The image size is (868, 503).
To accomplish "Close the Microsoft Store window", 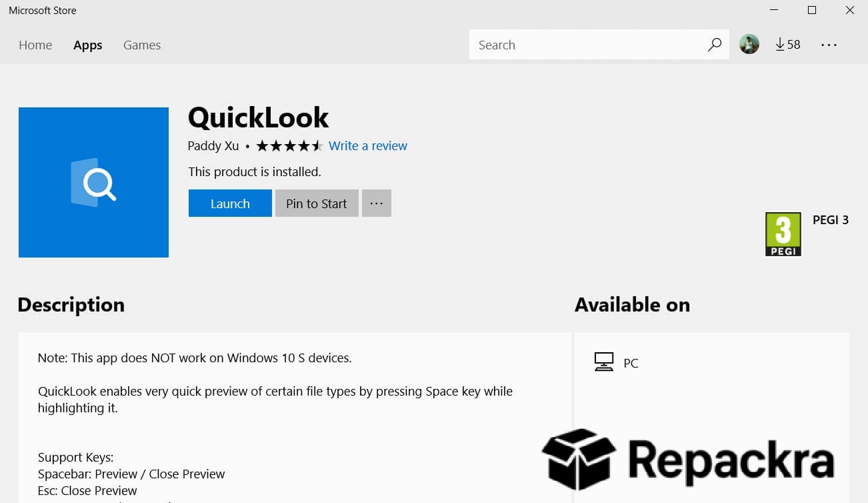I will (849, 10).
